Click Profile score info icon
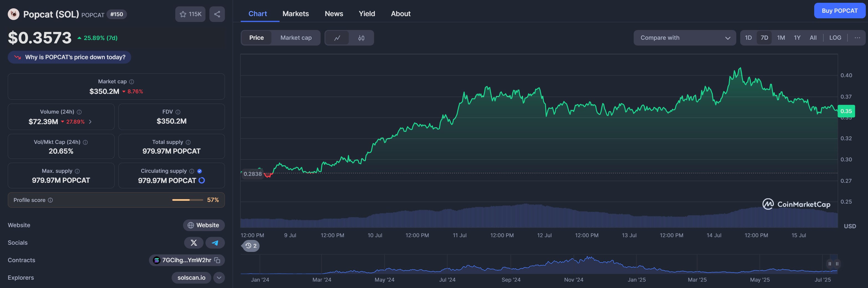Image resolution: width=868 pixels, height=288 pixels. (x=50, y=200)
